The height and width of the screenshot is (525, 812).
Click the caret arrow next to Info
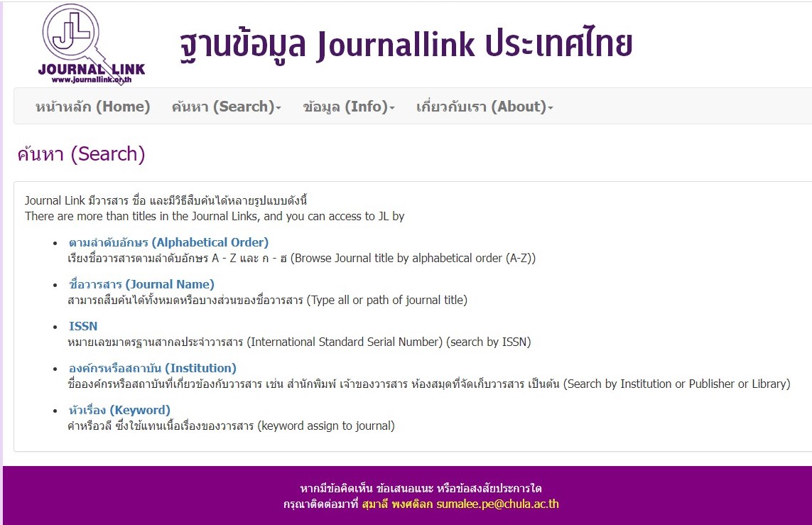[392, 108]
